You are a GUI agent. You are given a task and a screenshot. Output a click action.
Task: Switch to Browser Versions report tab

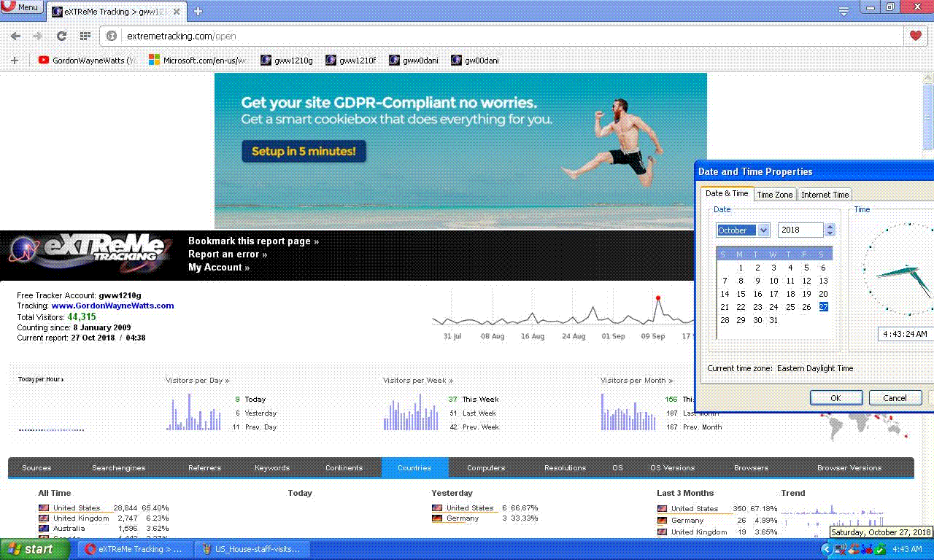(849, 468)
